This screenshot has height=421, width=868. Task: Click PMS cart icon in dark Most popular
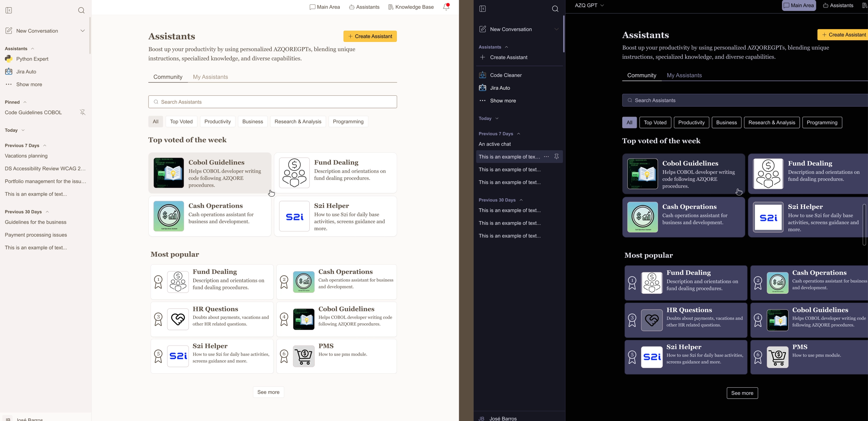tap(778, 357)
